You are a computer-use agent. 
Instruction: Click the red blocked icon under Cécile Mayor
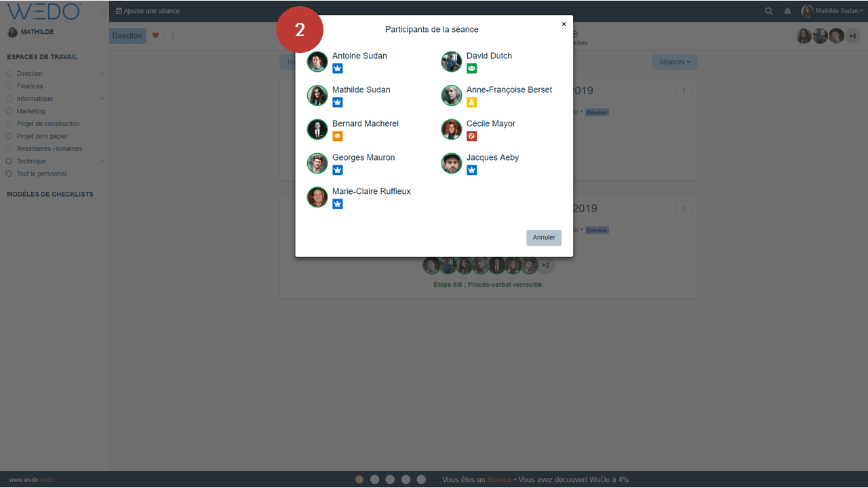[x=472, y=136]
